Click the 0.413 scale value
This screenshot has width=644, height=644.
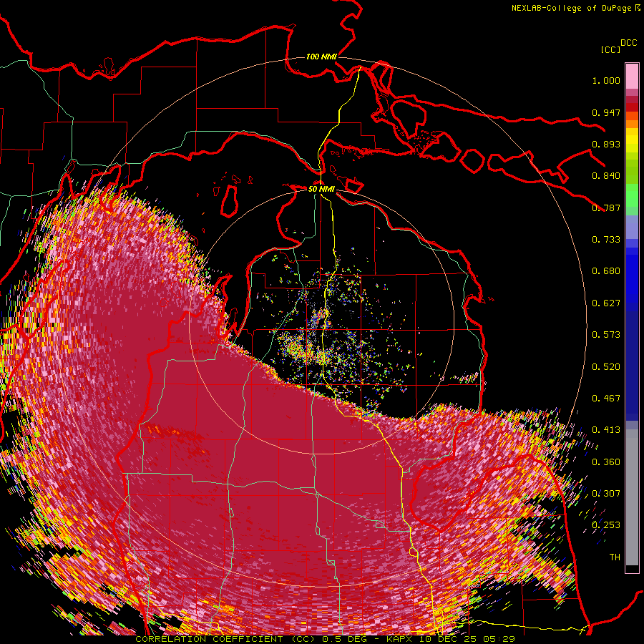point(606,430)
